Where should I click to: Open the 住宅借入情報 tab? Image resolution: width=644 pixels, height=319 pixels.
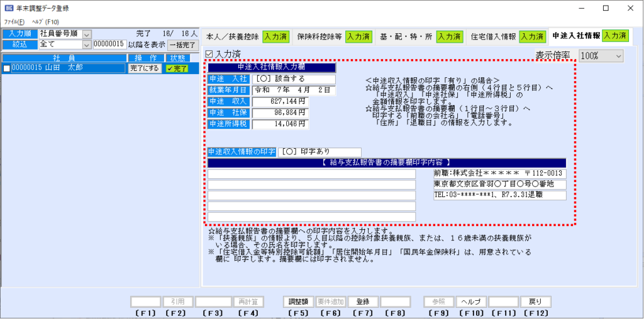click(494, 36)
